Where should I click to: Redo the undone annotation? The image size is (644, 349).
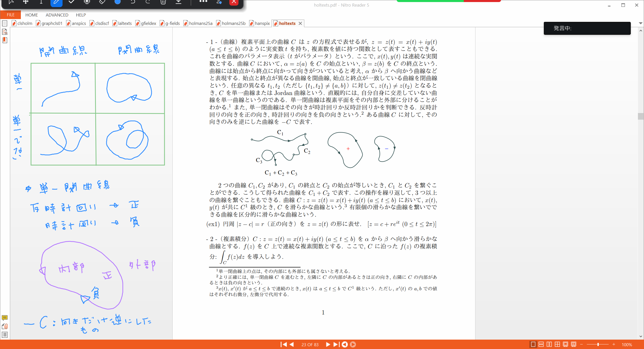(x=147, y=3)
